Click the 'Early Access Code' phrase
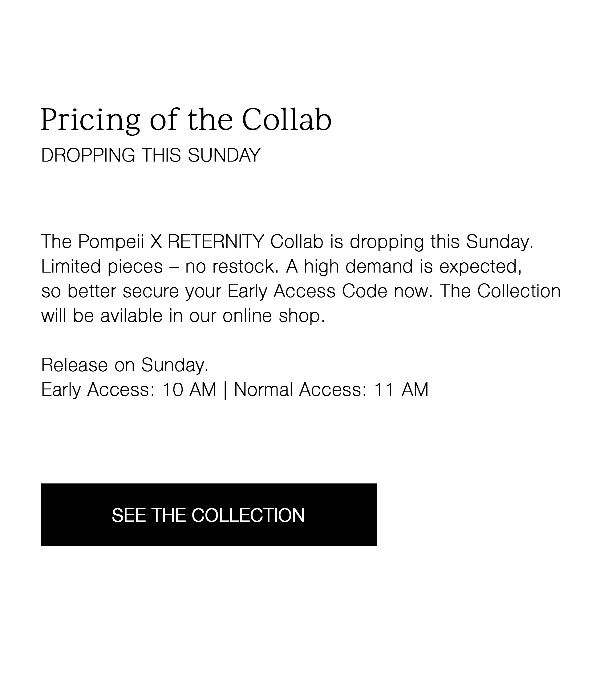 308,291
